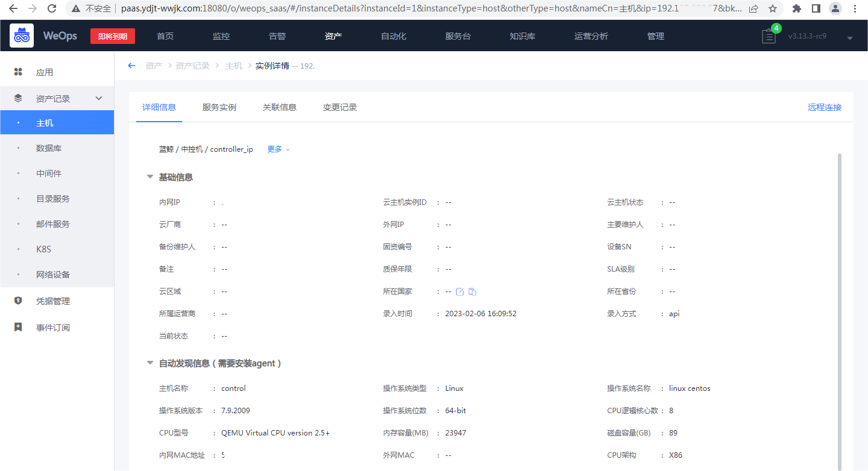Open the version dropdown arrow in header
Viewport: 868px width, 471px height.
click(850, 38)
